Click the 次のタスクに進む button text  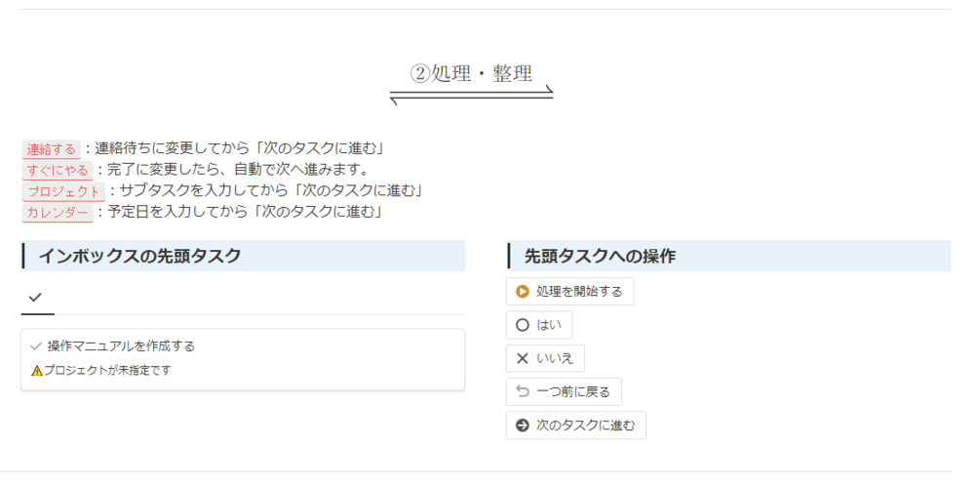click(x=586, y=425)
